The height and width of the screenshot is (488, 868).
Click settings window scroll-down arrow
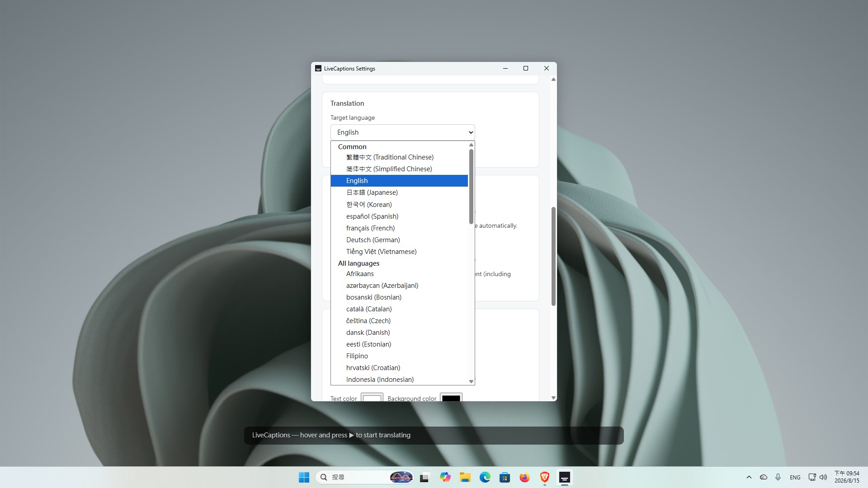click(553, 398)
